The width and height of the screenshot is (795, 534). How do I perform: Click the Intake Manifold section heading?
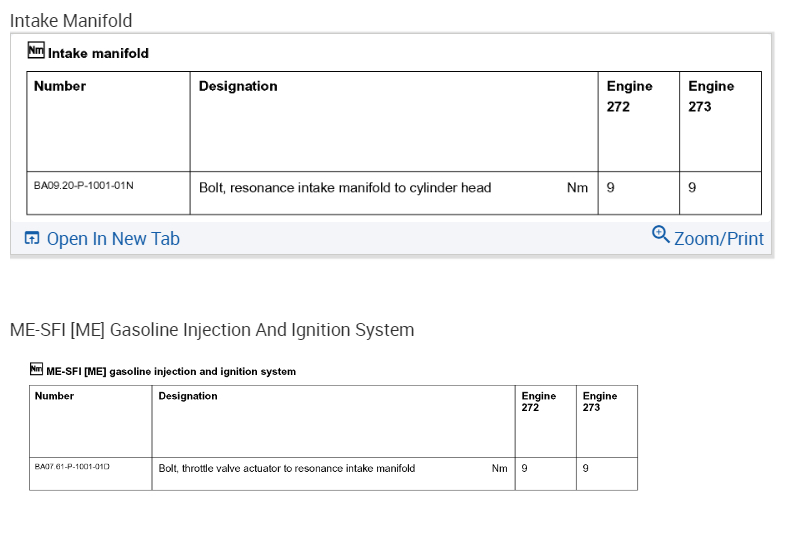point(71,20)
